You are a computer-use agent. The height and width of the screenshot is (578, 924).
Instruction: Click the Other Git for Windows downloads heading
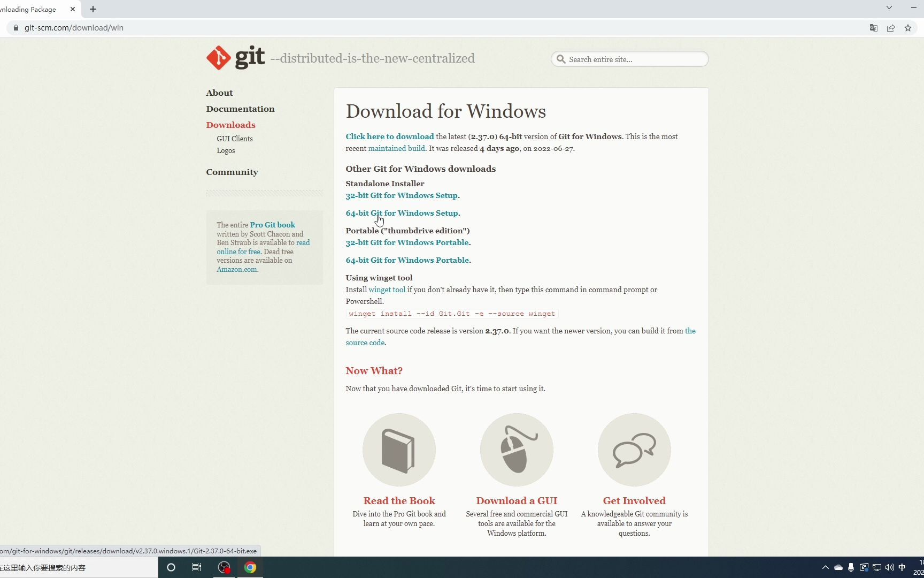click(421, 169)
